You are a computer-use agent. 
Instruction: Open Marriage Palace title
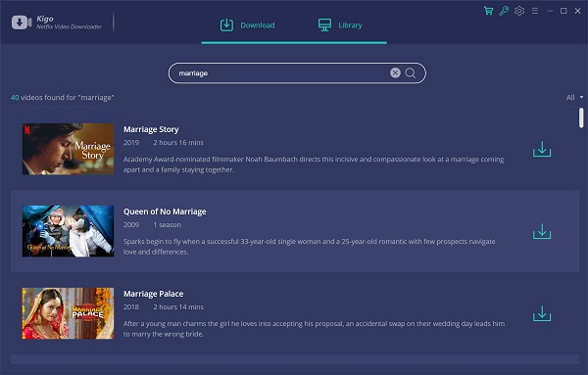click(x=154, y=294)
